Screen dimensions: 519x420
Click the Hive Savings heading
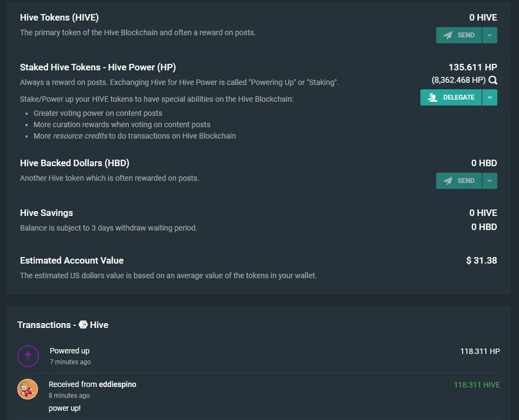pos(47,213)
